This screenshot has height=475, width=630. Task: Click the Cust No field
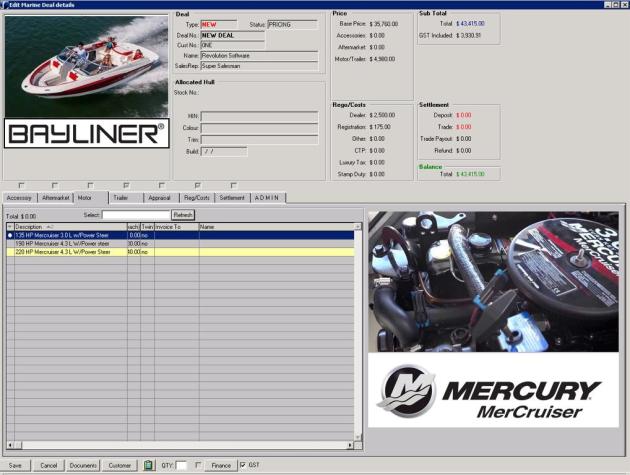tap(233, 45)
